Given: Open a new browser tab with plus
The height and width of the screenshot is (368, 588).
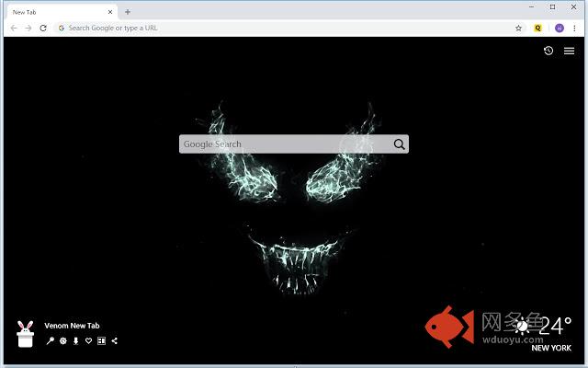Looking at the screenshot, I should point(128,12).
